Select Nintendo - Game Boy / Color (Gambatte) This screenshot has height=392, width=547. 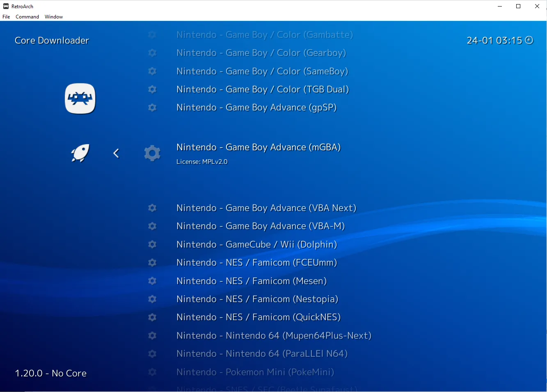265,35
